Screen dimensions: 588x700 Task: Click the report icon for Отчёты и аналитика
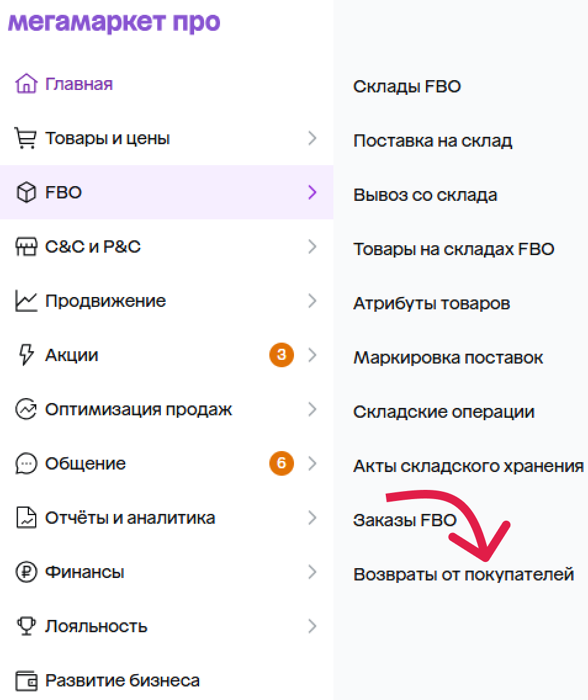click(26, 518)
